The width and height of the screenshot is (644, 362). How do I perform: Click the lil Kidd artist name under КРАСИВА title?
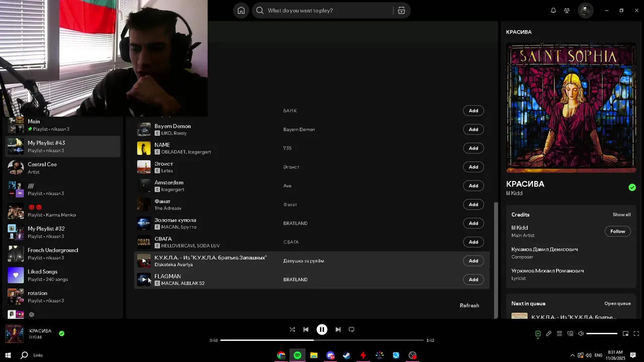click(514, 194)
